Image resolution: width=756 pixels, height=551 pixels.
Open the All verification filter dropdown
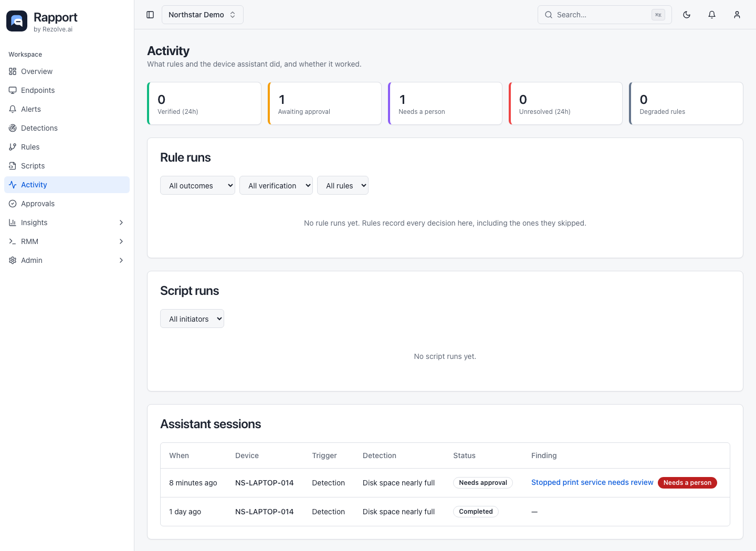pos(276,185)
